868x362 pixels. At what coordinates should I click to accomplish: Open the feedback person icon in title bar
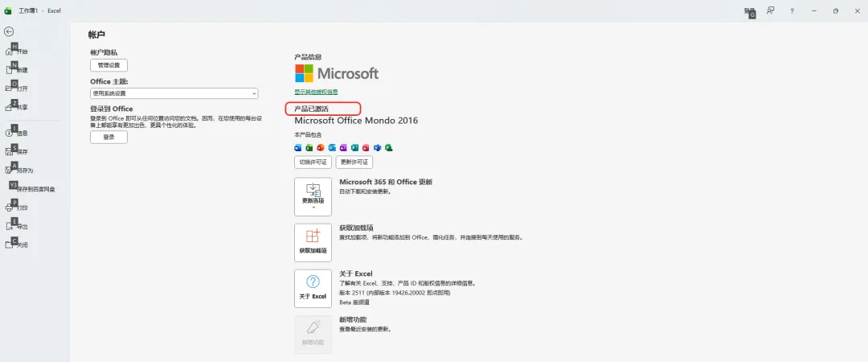770,10
